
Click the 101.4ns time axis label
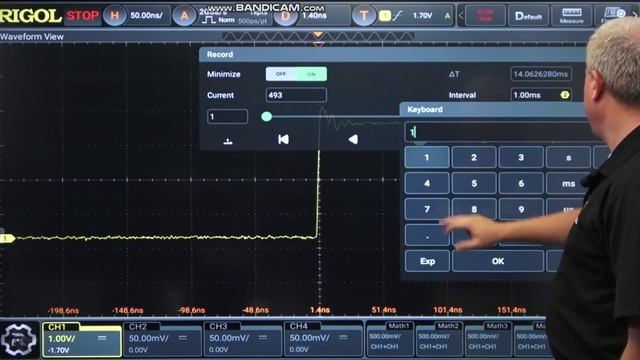[448, 310]
